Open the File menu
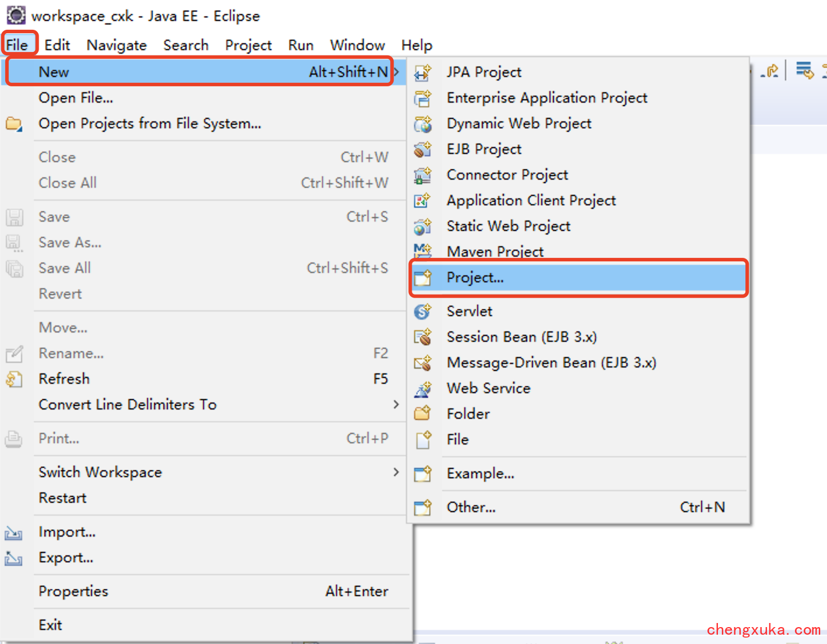Screen dimensions: 827x644 [x=17, y=45]
